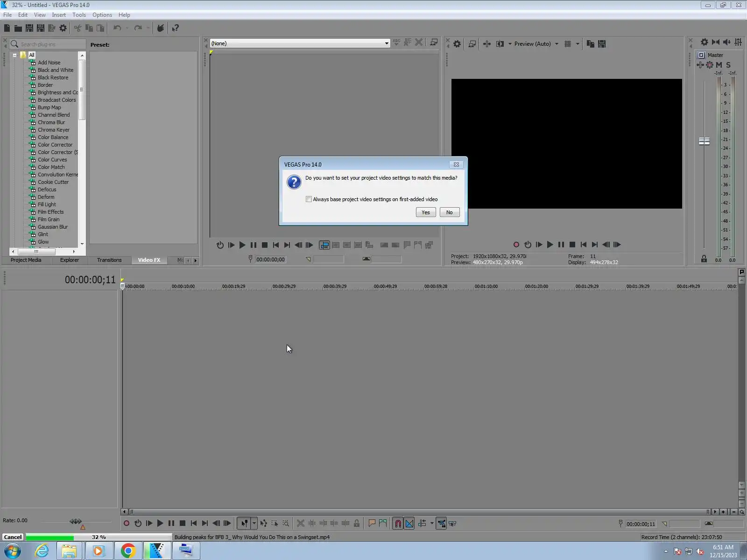This screenshot has width=747, height=560.
Task: Toggle Automatic Crossfades in the timeline toolbar
Action: [409, 524]
